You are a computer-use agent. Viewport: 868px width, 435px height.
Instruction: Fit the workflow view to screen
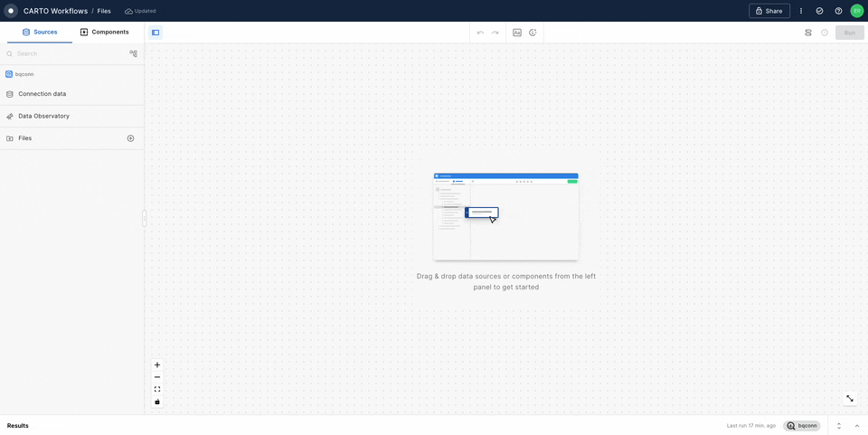(157, 390)
